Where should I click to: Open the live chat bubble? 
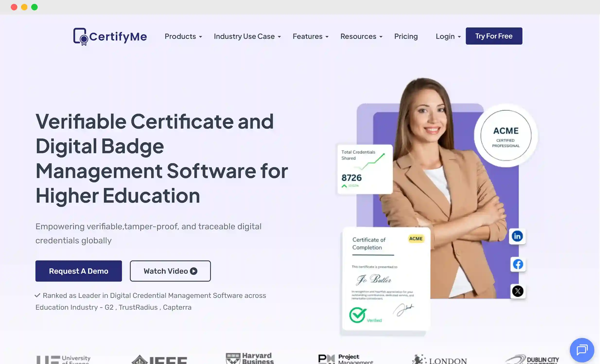pos(582,350)
